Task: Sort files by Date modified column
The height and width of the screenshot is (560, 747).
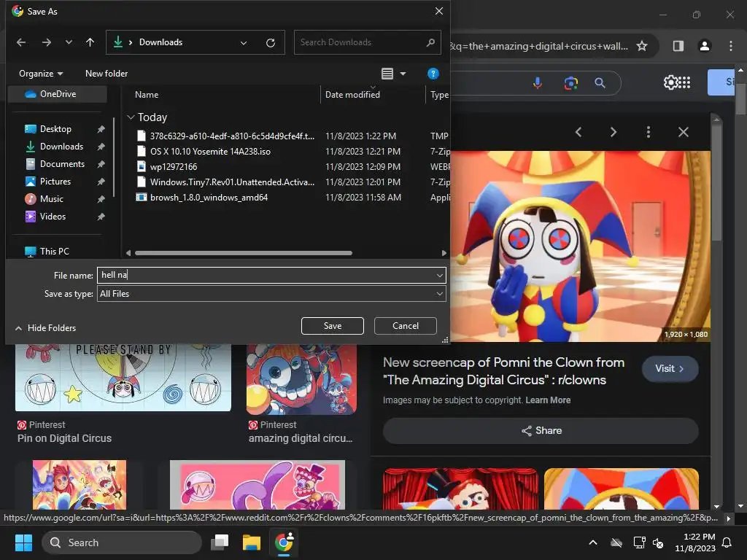Action: coord(352,95)
